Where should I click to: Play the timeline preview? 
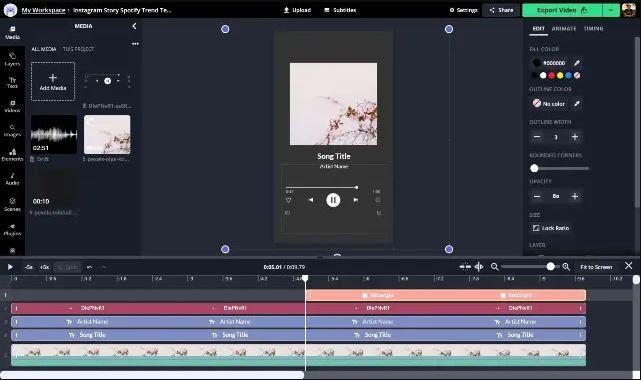point(10,267)
